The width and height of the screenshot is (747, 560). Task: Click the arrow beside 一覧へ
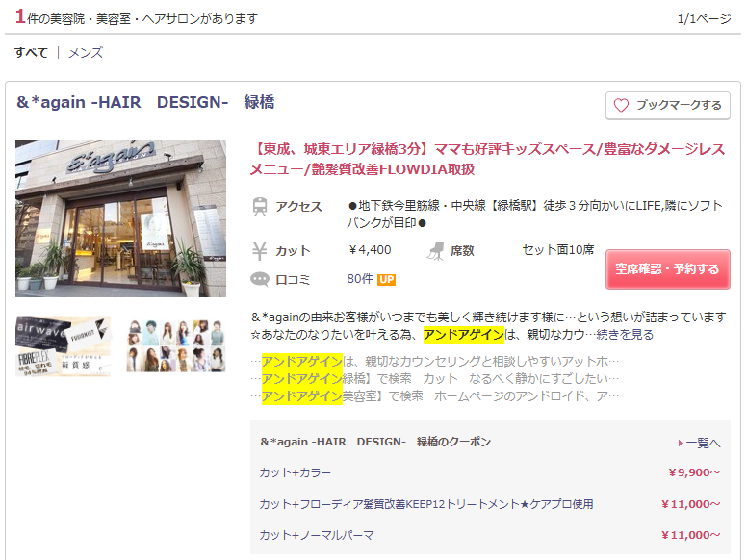pos(682,443)
